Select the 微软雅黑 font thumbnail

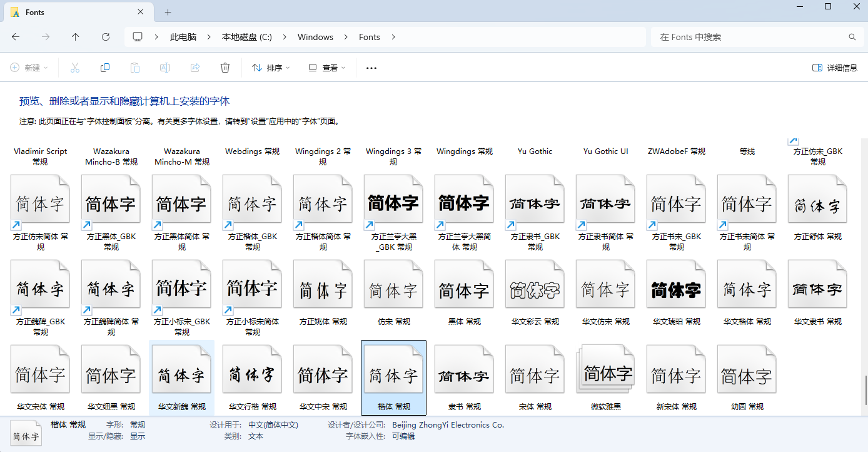pyautogui.click(x=605, y=374)
